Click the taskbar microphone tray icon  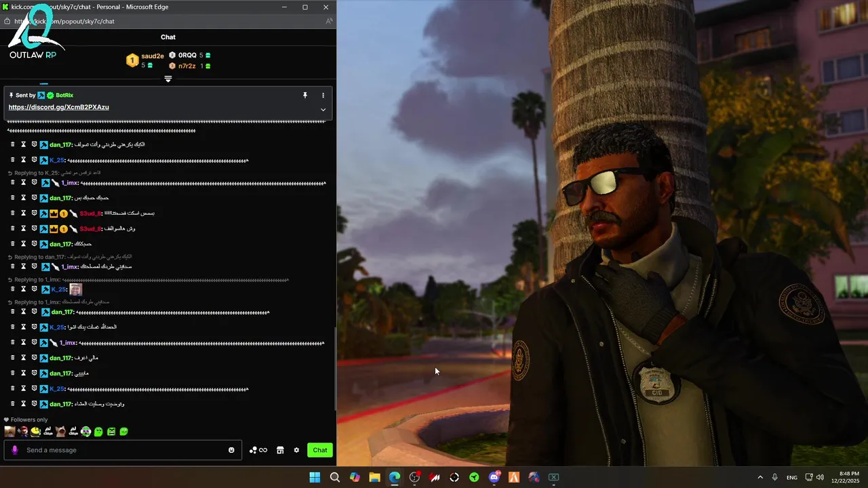(x=774, y=477)
